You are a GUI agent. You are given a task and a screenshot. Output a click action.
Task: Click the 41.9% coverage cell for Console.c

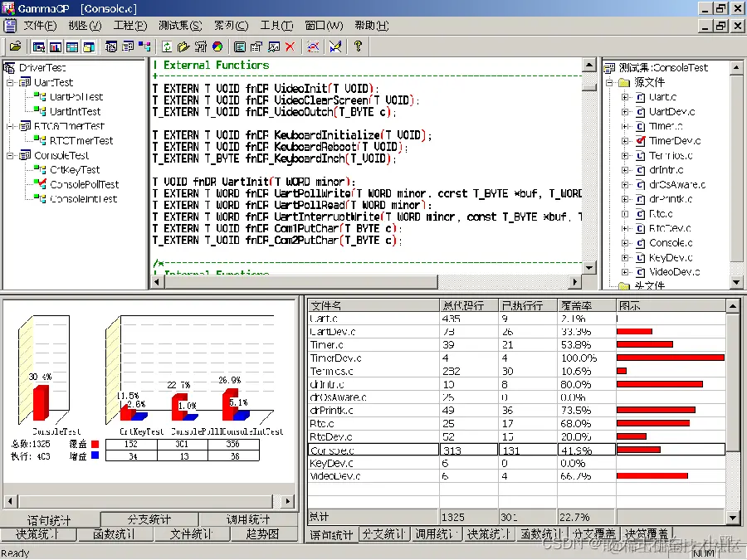click(x=587, y=450)
